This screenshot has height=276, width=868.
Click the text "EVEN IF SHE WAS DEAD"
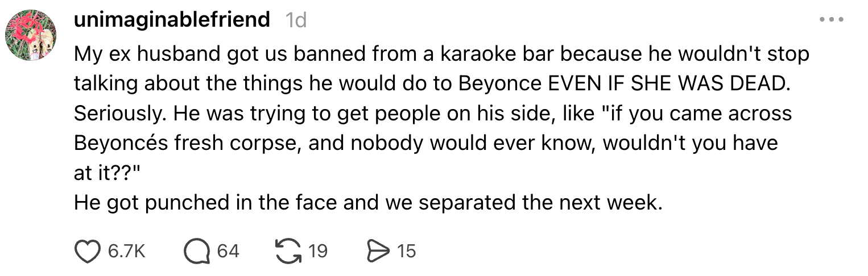668,84
